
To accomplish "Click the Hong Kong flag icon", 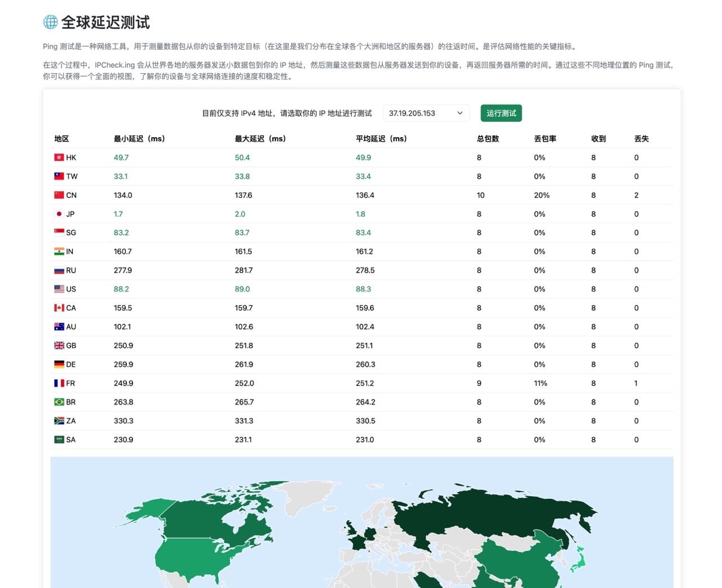I will (x=59, y=157).
